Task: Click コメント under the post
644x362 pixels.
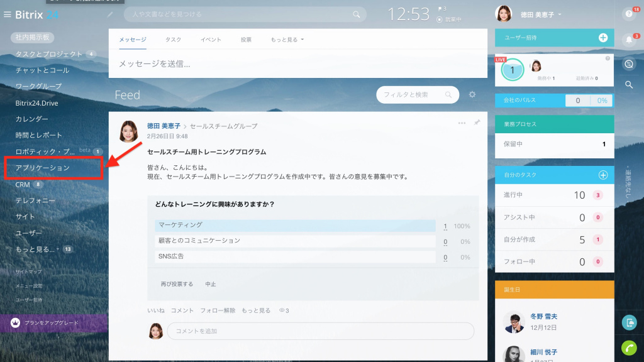Action: [182, 310]
